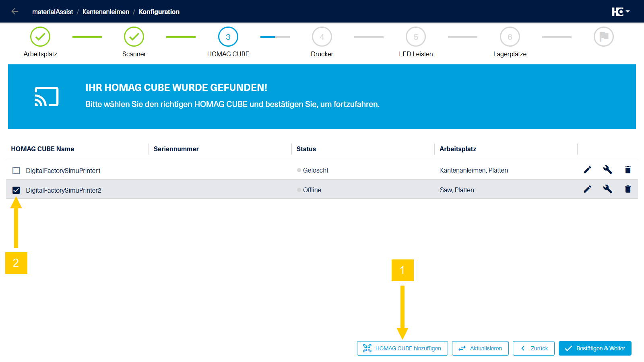
Task: Click the cast icon in the blue banner
Action: click(47, 97)
